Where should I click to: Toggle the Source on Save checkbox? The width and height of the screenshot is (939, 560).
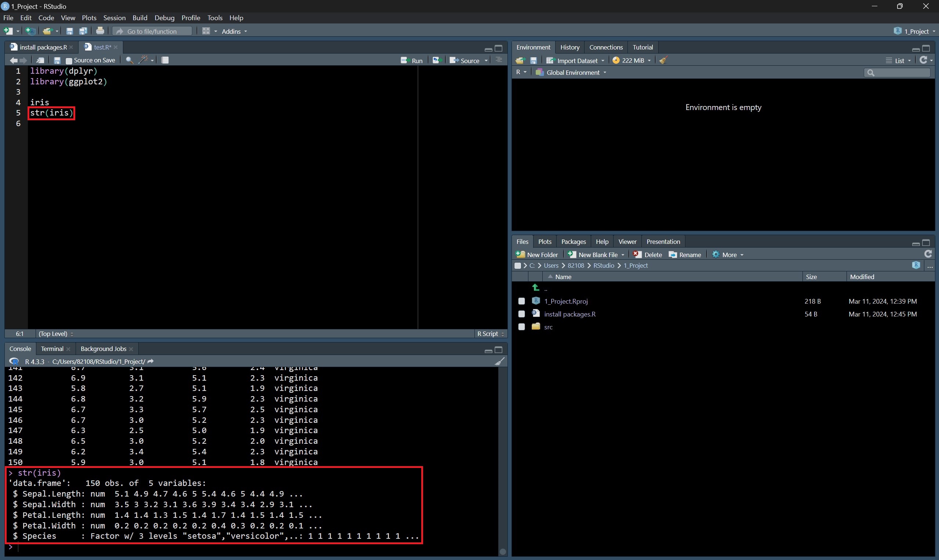[x=69, y=61]
